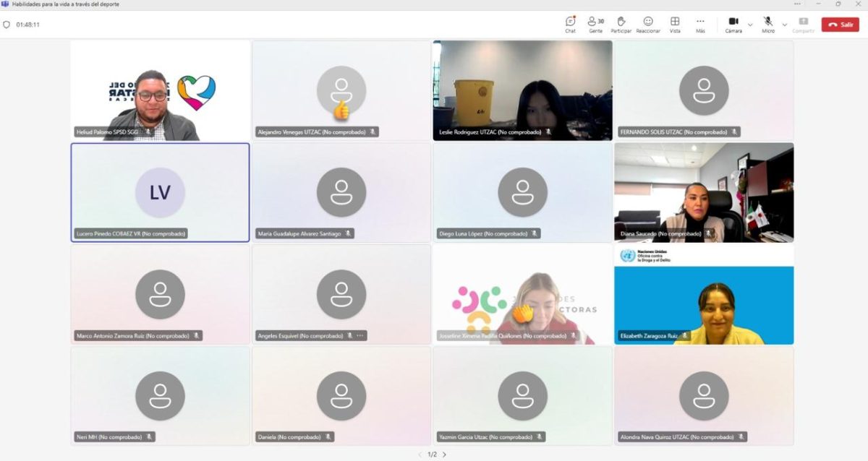Raise hand with Participar button
This screenshot has height=461, width=868.
tap(621, 23)
